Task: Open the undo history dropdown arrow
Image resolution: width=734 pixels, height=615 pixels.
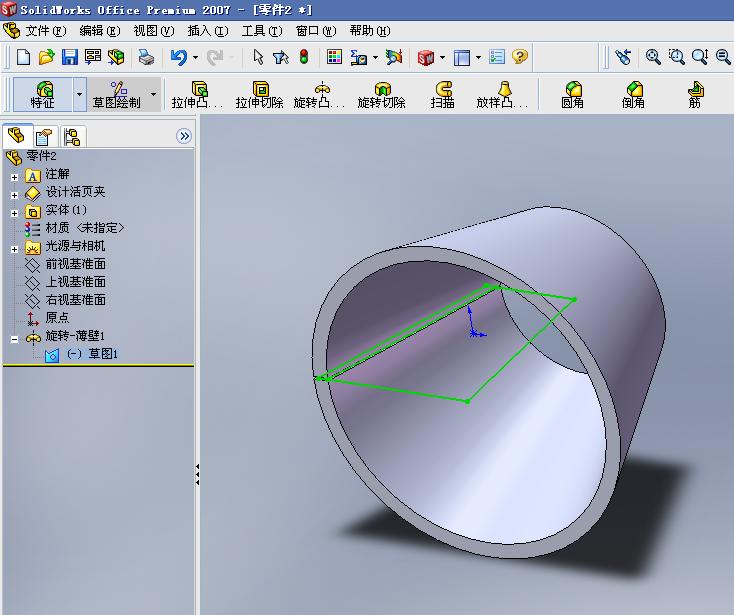Action: click(195, 58)
